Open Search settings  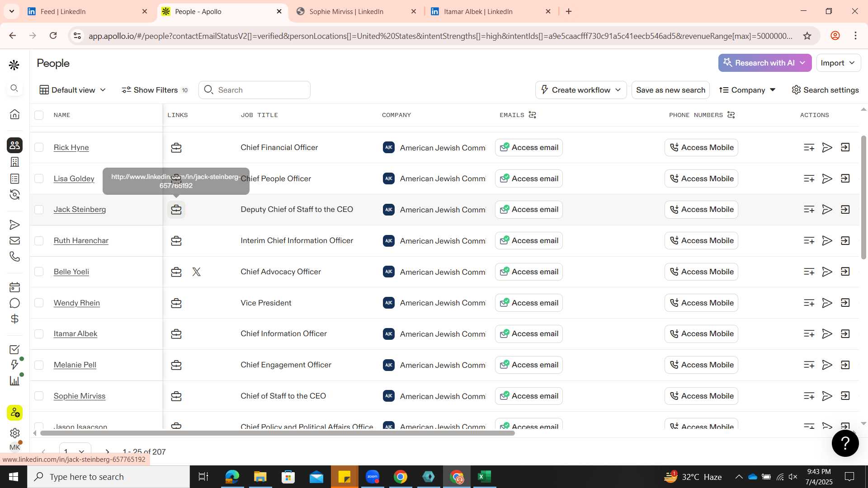(x=825, y=90)
